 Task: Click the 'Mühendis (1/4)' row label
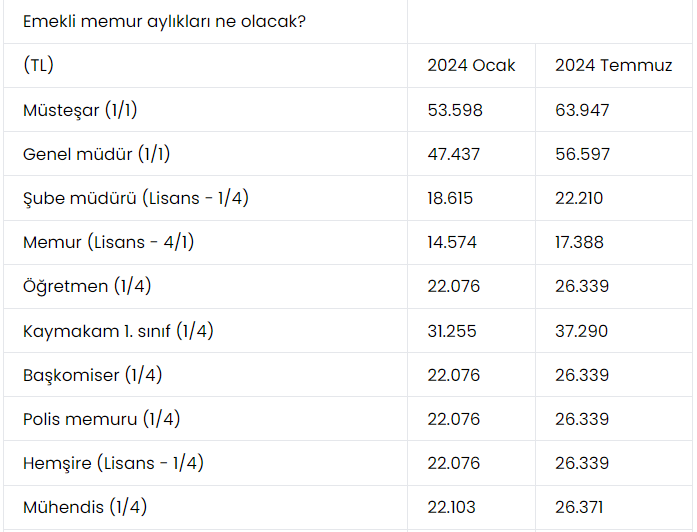85,507
